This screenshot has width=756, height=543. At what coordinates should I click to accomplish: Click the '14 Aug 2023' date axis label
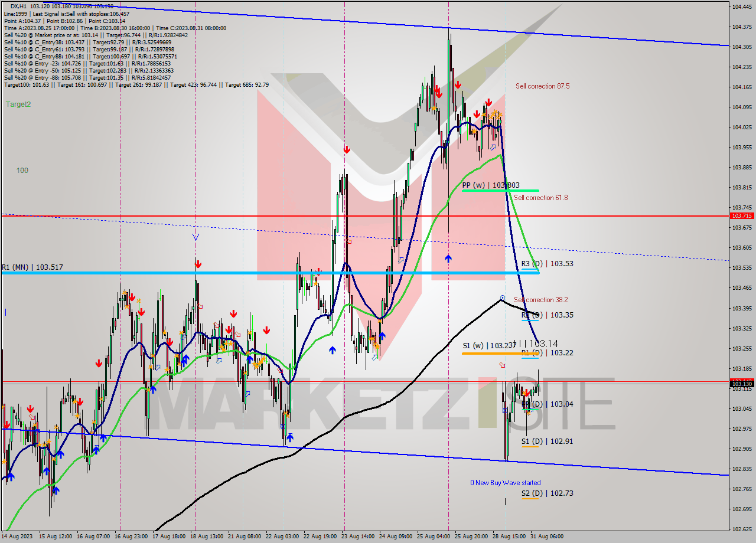[17, 537]
